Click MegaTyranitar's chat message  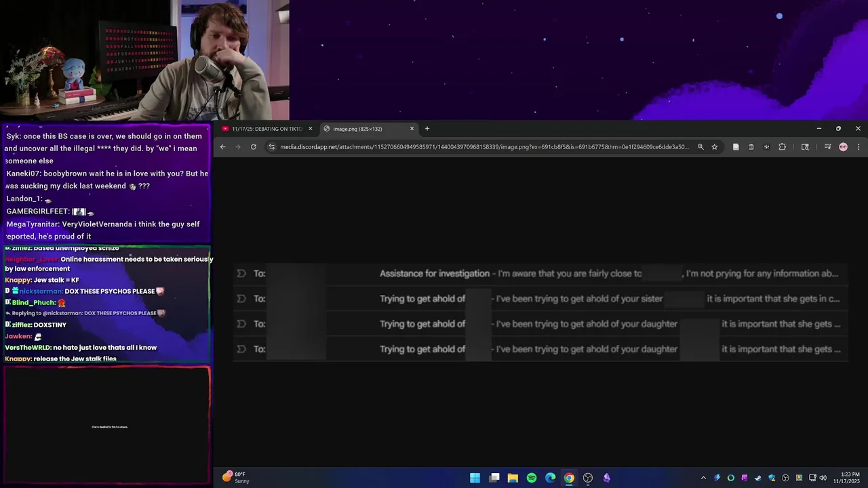(103, 230)
